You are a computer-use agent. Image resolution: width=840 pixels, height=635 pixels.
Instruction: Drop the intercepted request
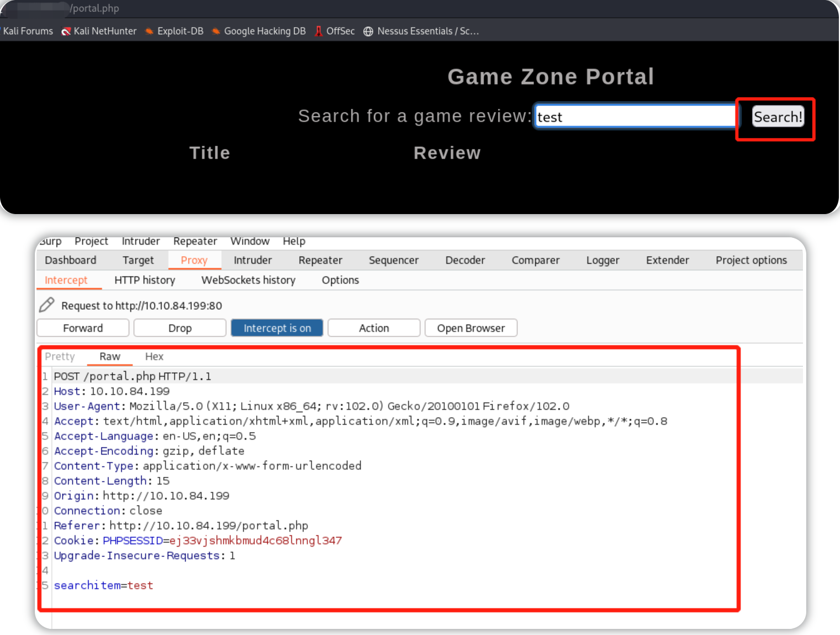(180, 328)
